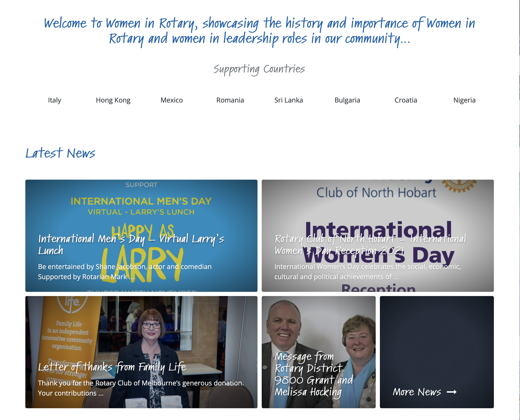Click the More News arrow icon
520x420 pixels.
[x=451, y=392]
